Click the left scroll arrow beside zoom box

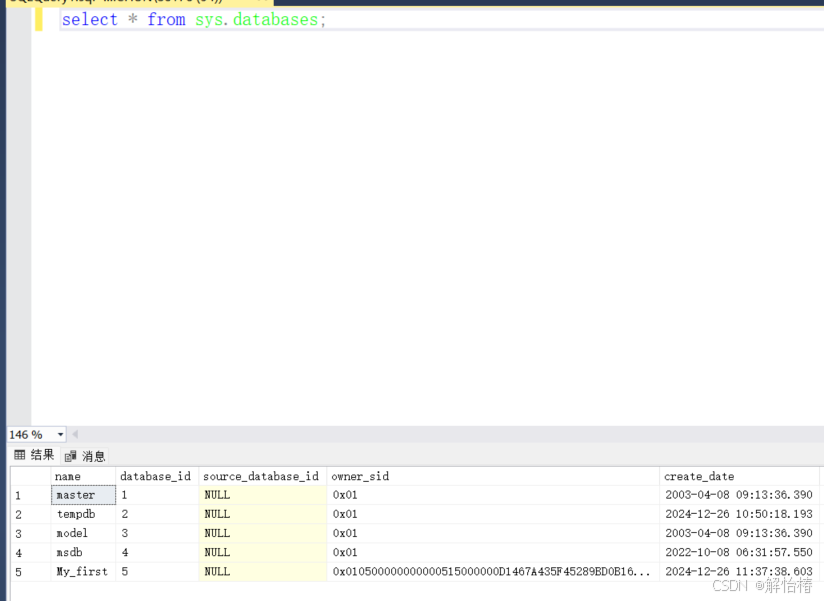(75, 434)
